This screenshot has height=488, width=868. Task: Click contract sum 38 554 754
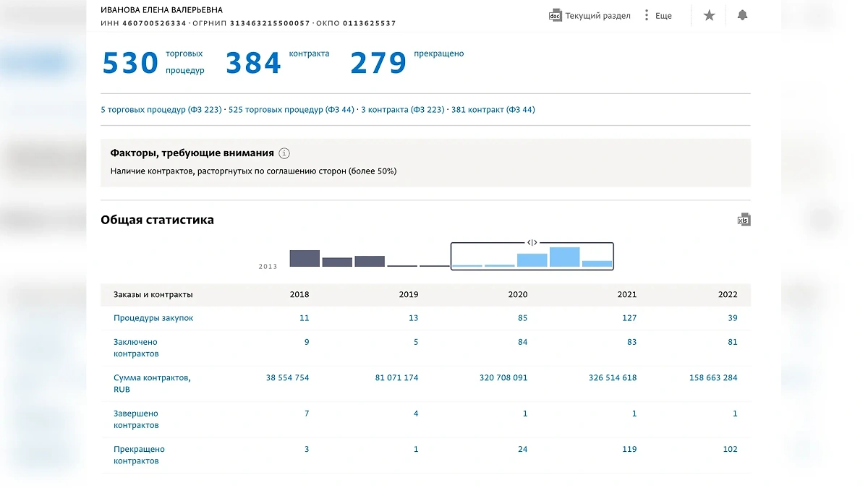pyautogui.click(x=287, y=377)
